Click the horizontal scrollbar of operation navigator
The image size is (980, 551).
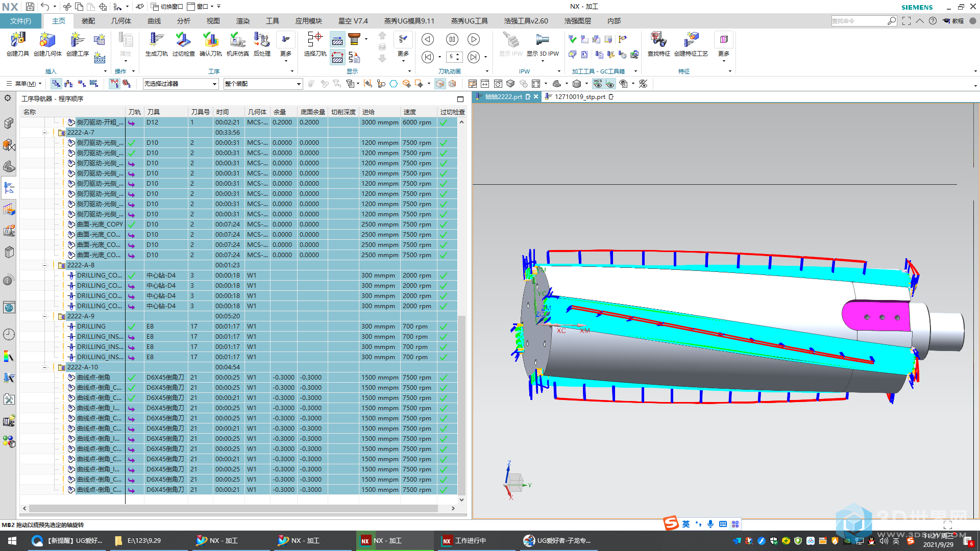[233, 509]
